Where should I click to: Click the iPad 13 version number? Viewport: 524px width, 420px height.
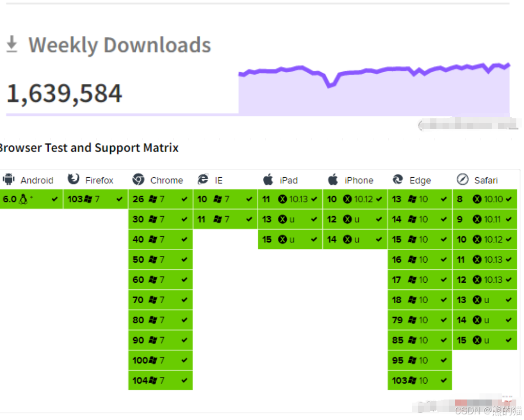(267, 220)
